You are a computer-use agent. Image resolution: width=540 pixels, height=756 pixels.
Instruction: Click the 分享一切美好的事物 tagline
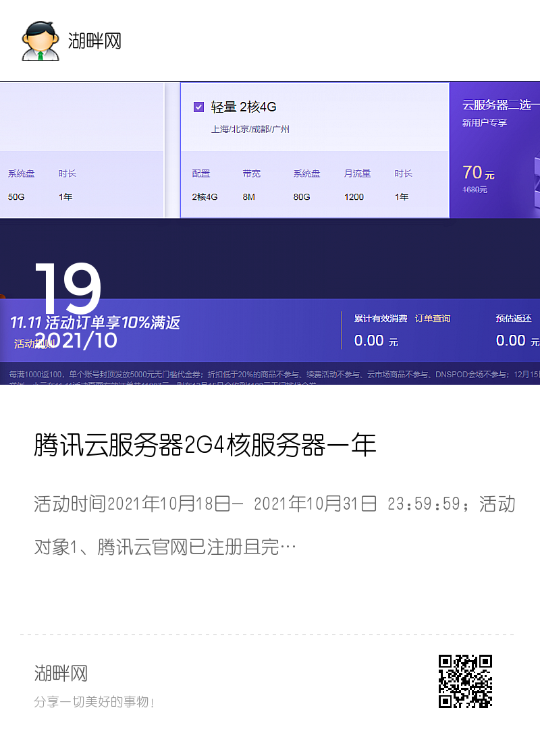[x=94, y=702]
